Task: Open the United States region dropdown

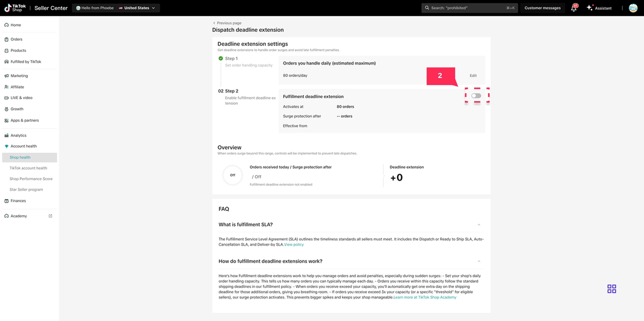Action: tap(137, 8)
